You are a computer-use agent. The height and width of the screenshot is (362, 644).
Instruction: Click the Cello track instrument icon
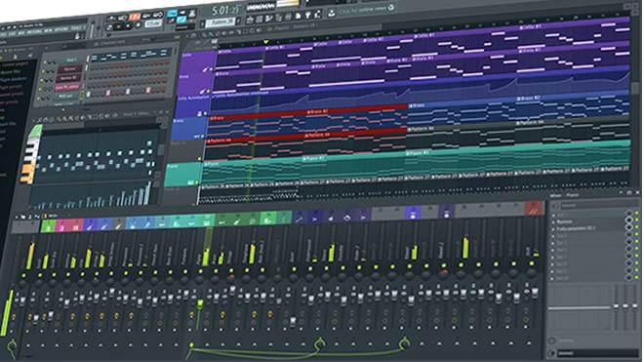tap(205, 69)
